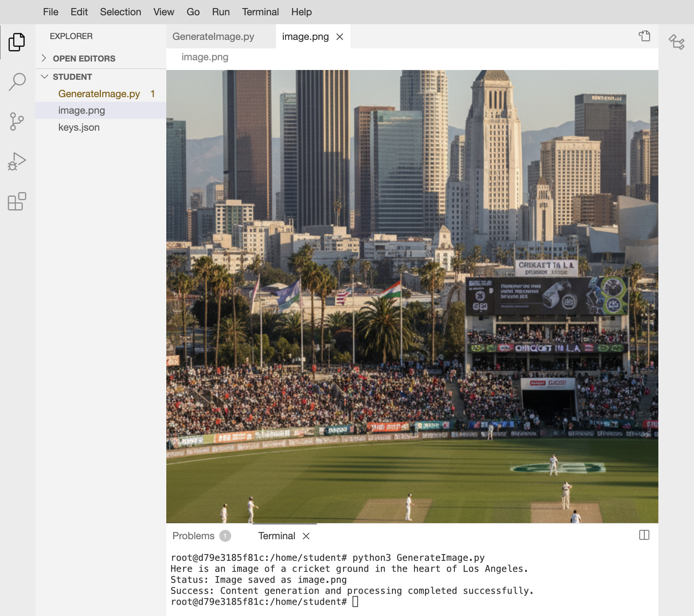This screenshot has width=694, height=616.
Task: Click the 'Success: Content generation' terminal line
Action: coord(352,591)
